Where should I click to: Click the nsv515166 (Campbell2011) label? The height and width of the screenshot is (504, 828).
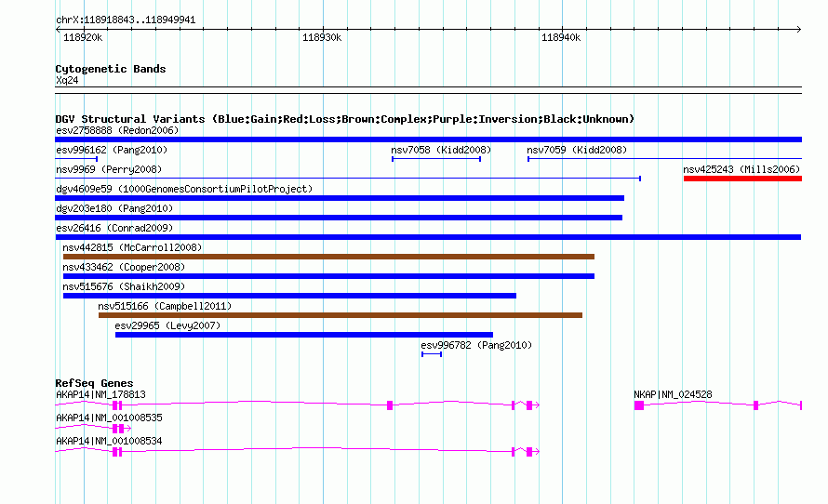(x=165, y=306)
